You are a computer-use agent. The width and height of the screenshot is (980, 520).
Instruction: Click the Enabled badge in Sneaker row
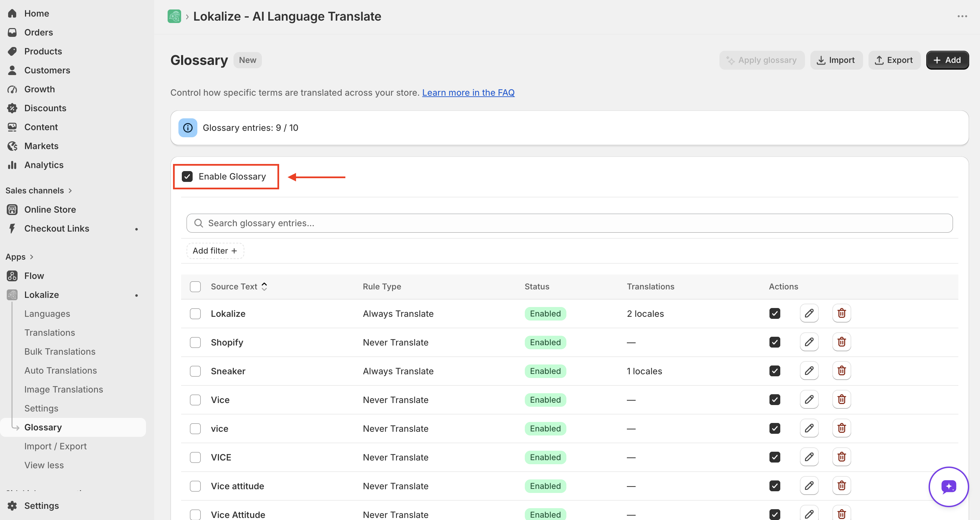545,371
